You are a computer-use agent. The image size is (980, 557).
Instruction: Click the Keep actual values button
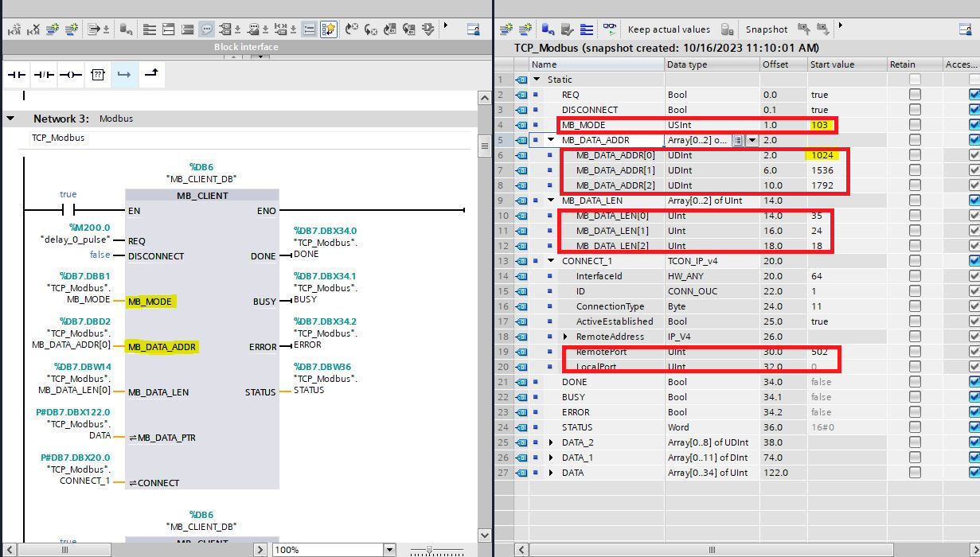pos(668,29)
